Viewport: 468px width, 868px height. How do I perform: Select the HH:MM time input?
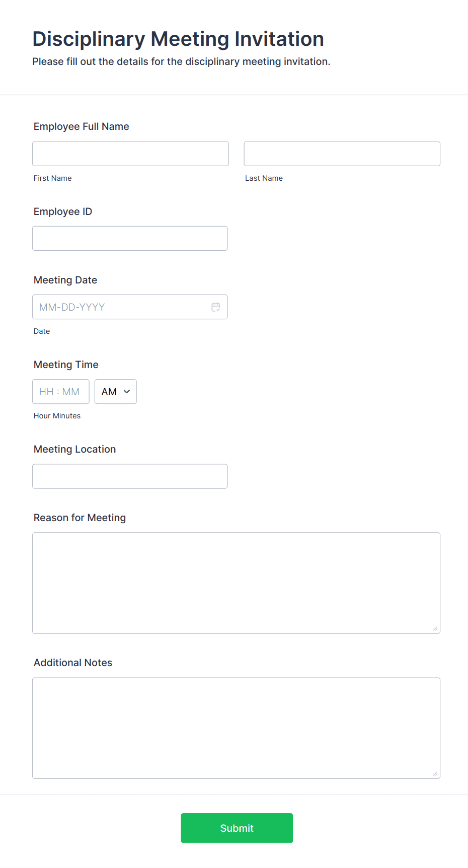[x=60, y=392]
